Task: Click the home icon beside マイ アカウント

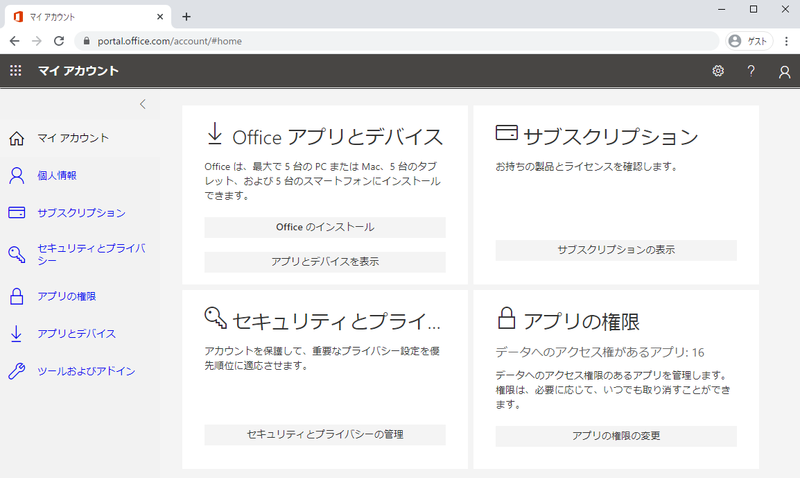Action: pos(16,138)
